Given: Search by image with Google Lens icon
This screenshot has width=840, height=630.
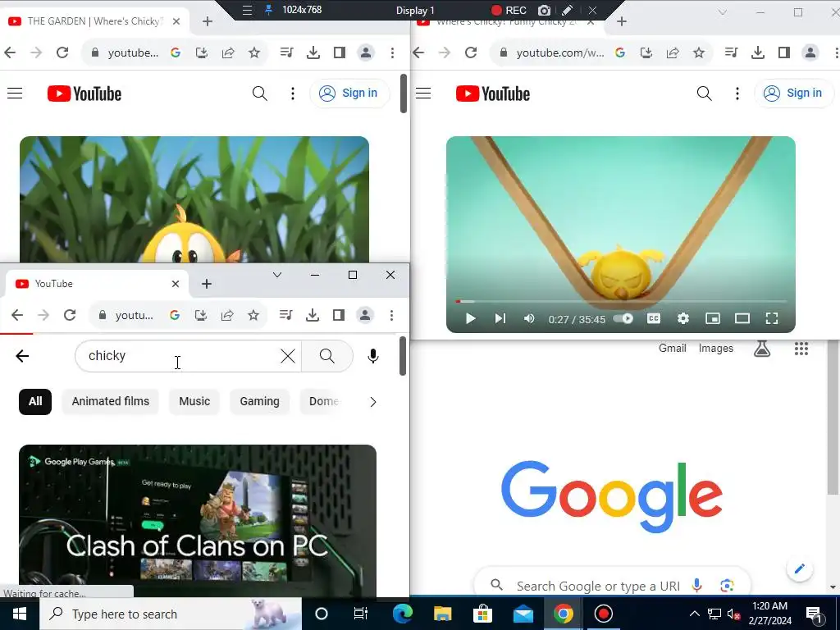Looking at the screenshot, I should coord(727,585).
